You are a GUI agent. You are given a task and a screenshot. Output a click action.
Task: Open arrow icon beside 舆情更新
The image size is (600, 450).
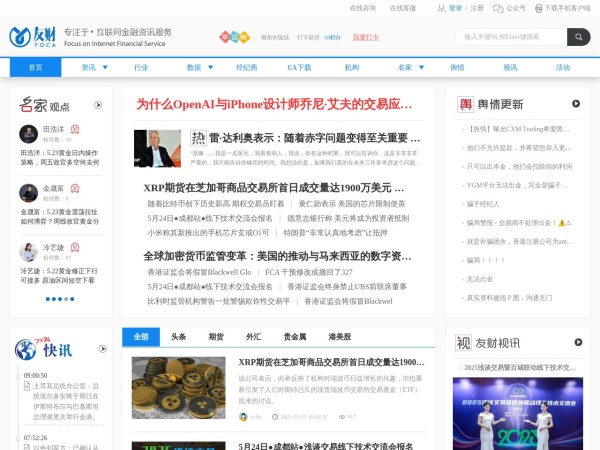(x=576, y=104)
